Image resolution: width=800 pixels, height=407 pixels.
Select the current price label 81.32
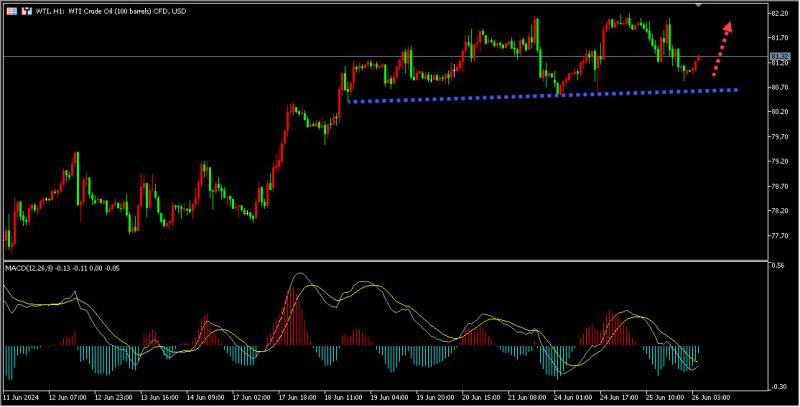tap(779, 56)
